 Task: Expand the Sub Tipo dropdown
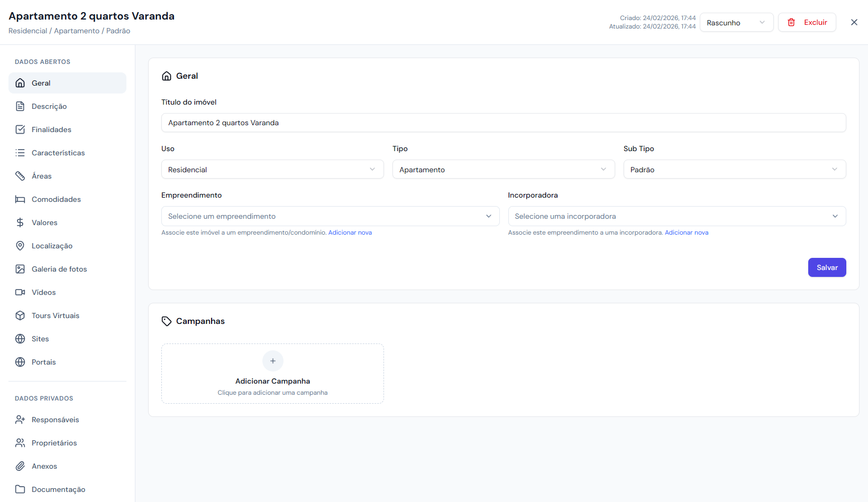point(734,170)
